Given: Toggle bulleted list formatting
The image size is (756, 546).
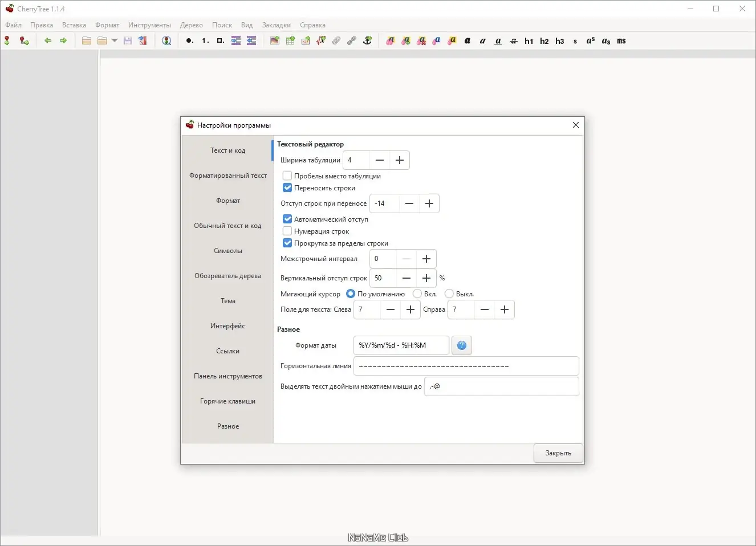Looking at the screenshot, I should tap(190, 40).
